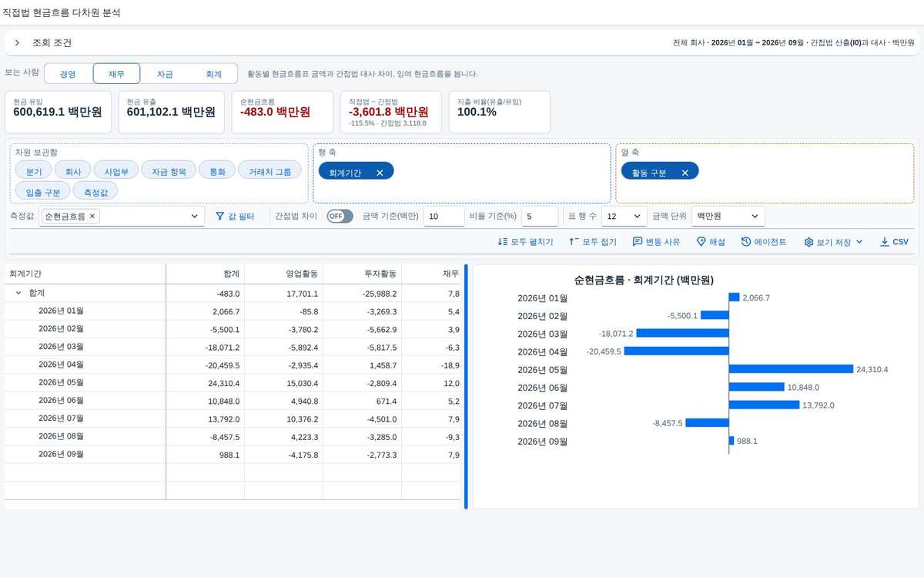The width and height of the screenshot is (924, 578).
Task: Click the 투자활동 column header
Action: (x=363, y=274)
